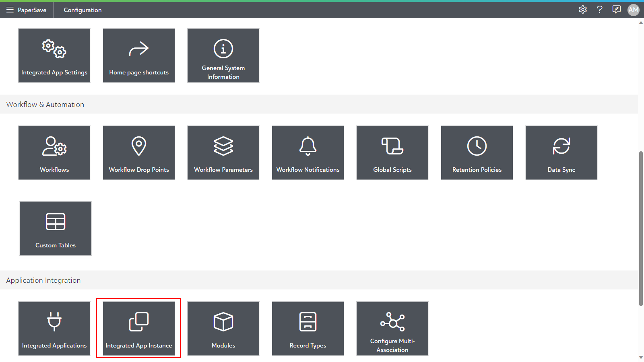Open the AM user avatar menu
This screenshot has height=362, width=644.
tap(634, 10)
